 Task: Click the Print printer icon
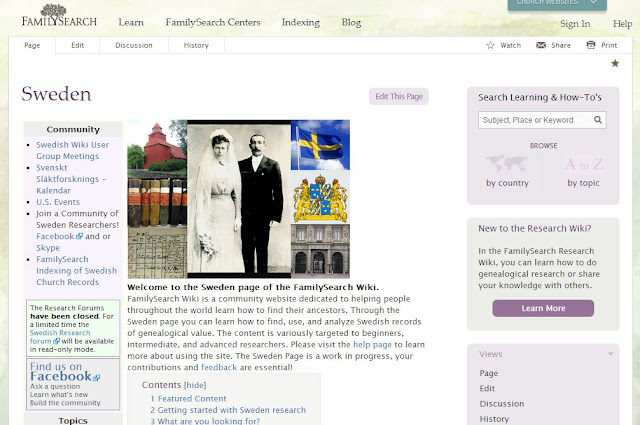point(591,45)
